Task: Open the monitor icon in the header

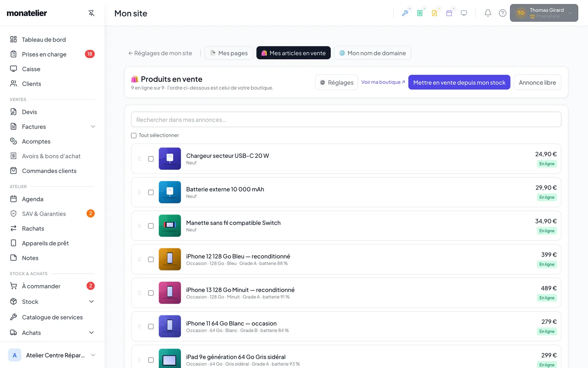Action: [464, 13]
